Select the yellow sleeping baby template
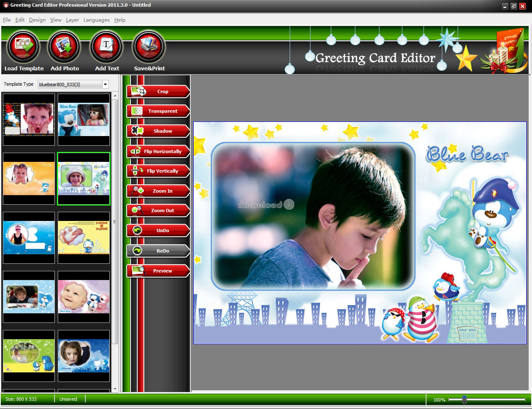The image size is (532, 409). pos(84,238)
